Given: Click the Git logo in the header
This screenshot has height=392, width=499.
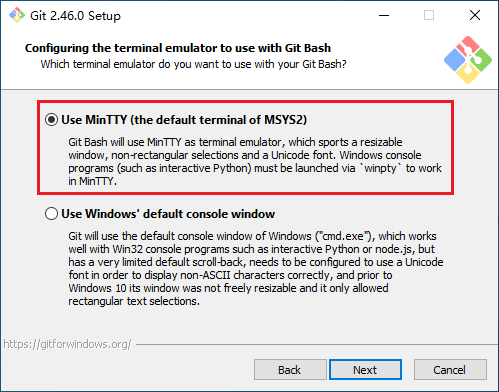Looking at the screenshot, I should 468,60.
